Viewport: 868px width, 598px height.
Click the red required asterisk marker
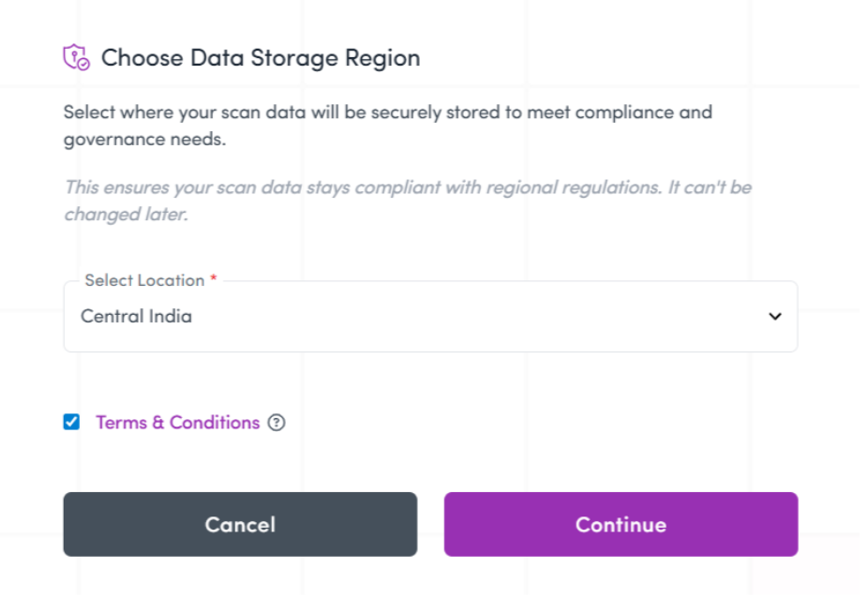tap(214, 280)
